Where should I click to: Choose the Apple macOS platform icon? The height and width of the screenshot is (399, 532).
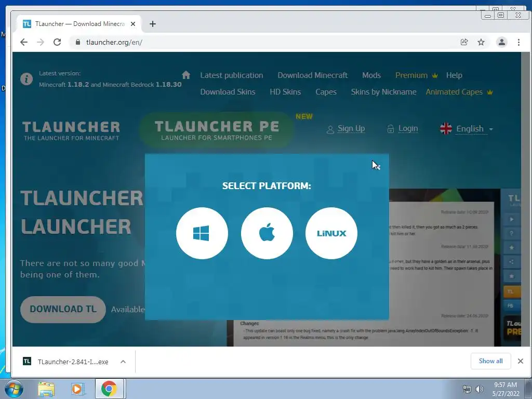click(x=267, y=233)
